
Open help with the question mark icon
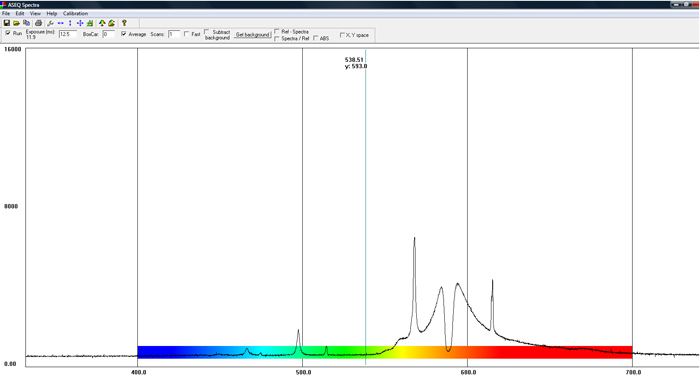124,23
